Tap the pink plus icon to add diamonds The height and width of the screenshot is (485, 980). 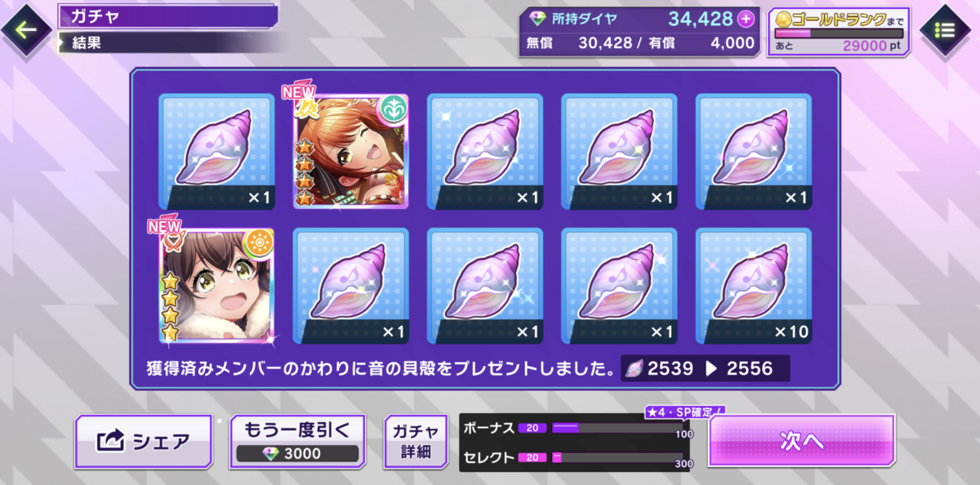pos(745,19)
